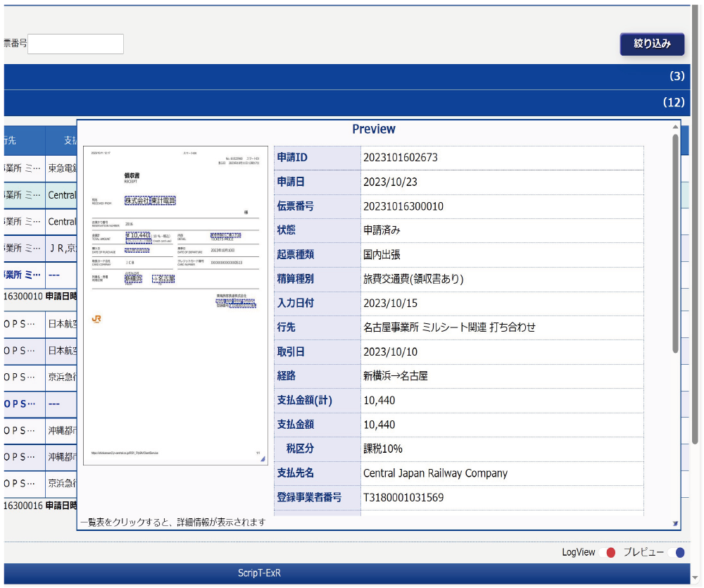Expand the blue section bar showing (3)
The width and height of the screenshot is (704, 588).
coord(346,77)
